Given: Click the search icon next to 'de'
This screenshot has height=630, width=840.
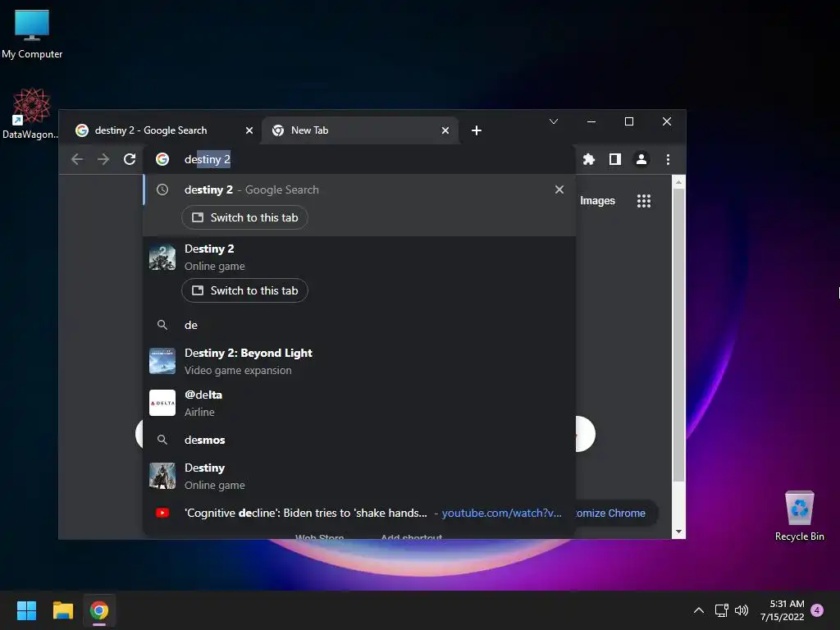Looking at the screenshot, I should (x=162, y=325).
